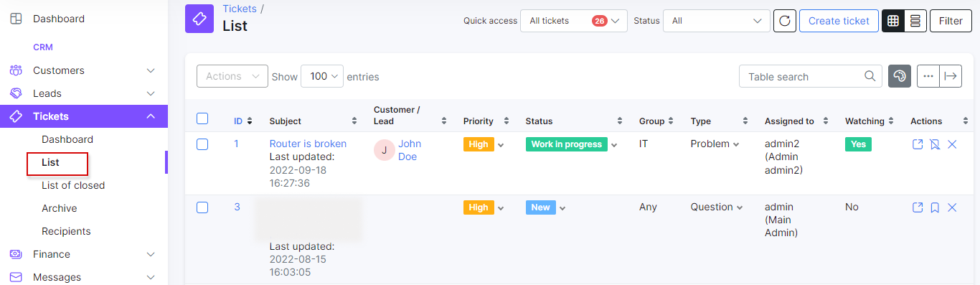Viewport: 980px width, 285px height.
Task: Click the export table arrow icon
Action: (951, 76)
